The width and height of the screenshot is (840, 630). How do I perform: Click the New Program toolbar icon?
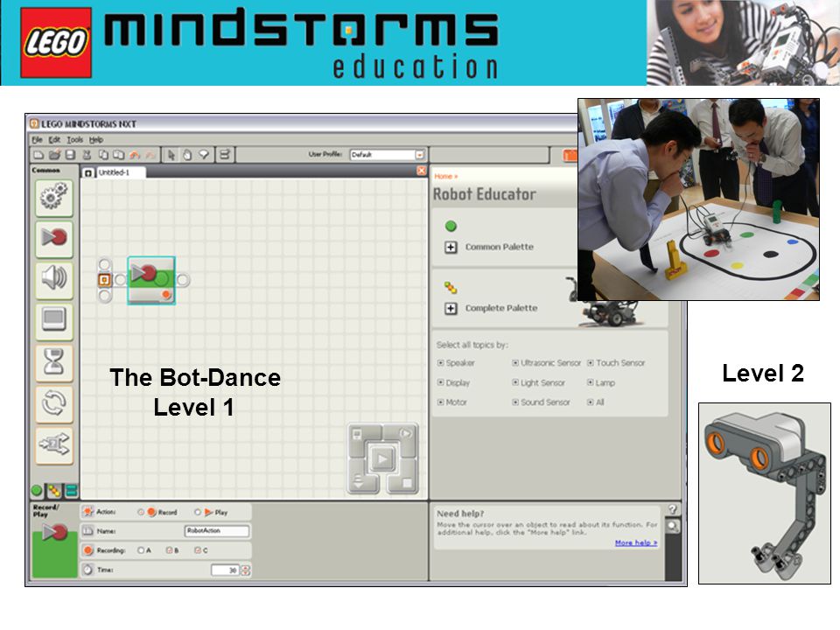(38, 156)
